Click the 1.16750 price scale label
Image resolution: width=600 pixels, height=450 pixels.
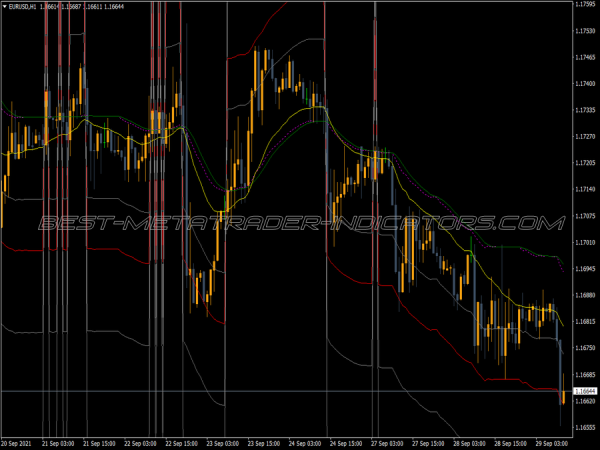click(x=585, y=348)
